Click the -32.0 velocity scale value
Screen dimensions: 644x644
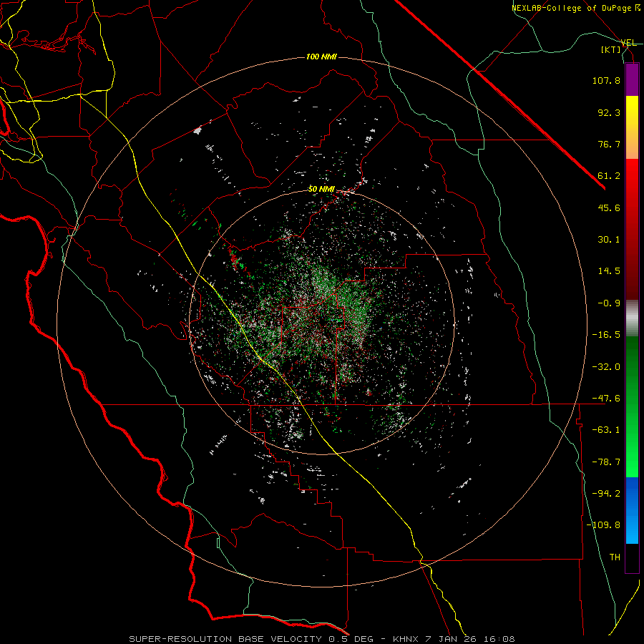pyautogui.click(x=606, y=367)
